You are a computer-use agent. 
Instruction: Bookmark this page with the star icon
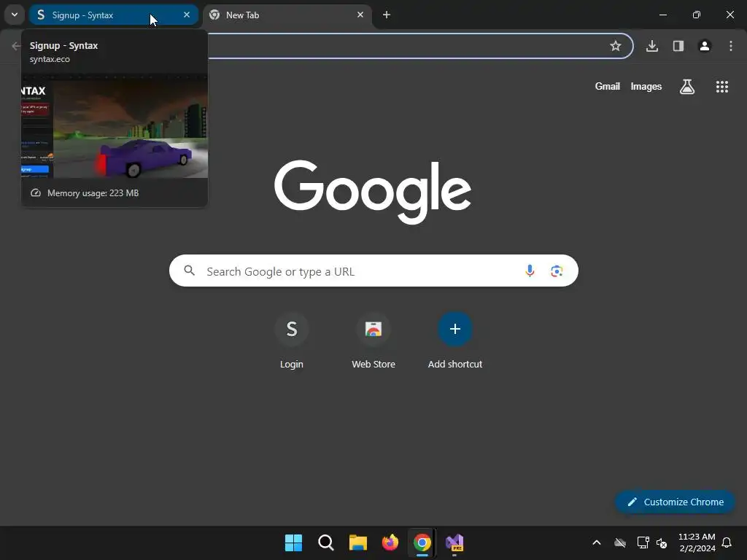(616, 46)
